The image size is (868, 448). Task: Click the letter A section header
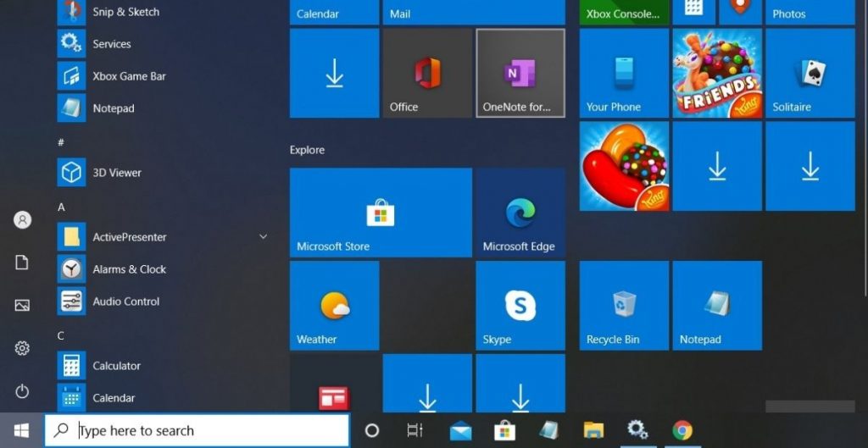(61, 207)
